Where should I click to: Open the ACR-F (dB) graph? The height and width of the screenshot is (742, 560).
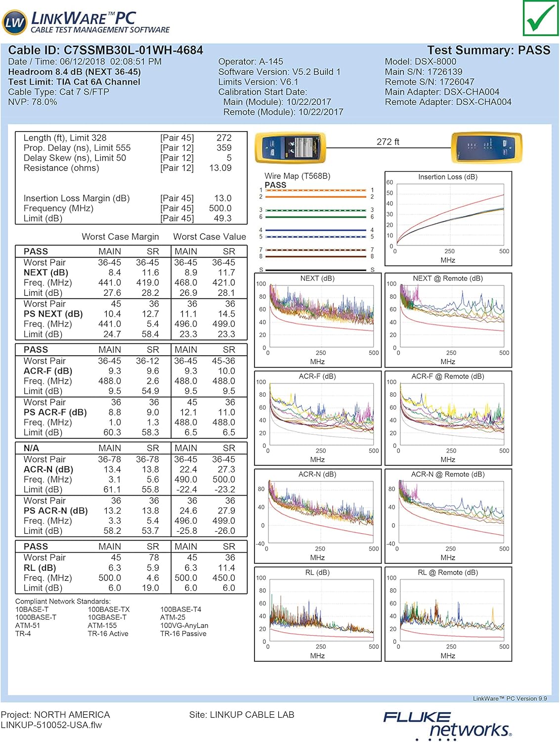[x=317, y=417]
